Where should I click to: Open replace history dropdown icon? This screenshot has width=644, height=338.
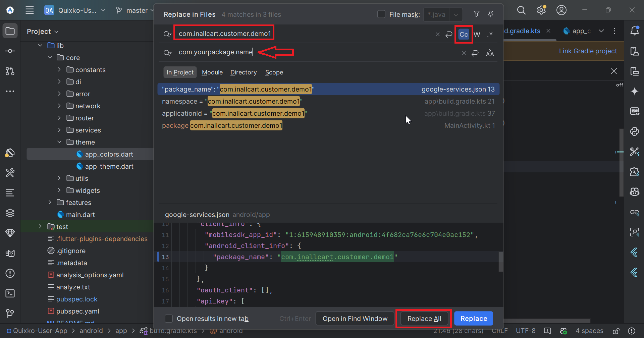[167, 53]
